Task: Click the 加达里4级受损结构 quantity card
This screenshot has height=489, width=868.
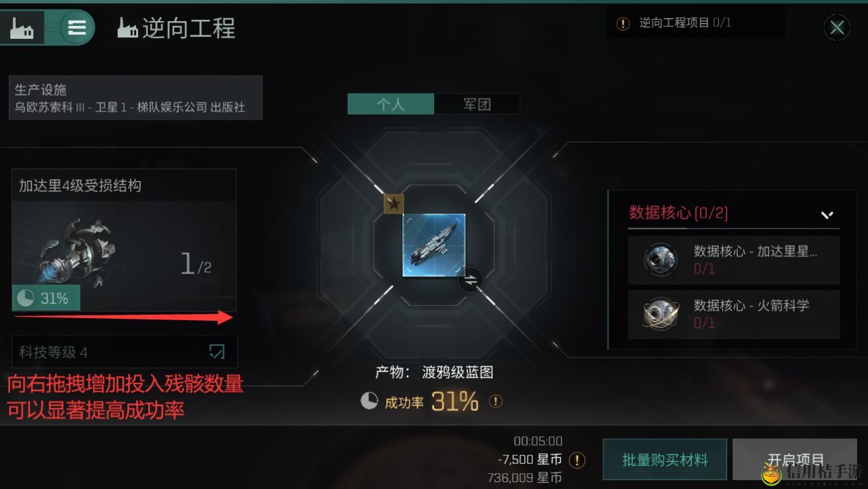Action: [124, 240]
